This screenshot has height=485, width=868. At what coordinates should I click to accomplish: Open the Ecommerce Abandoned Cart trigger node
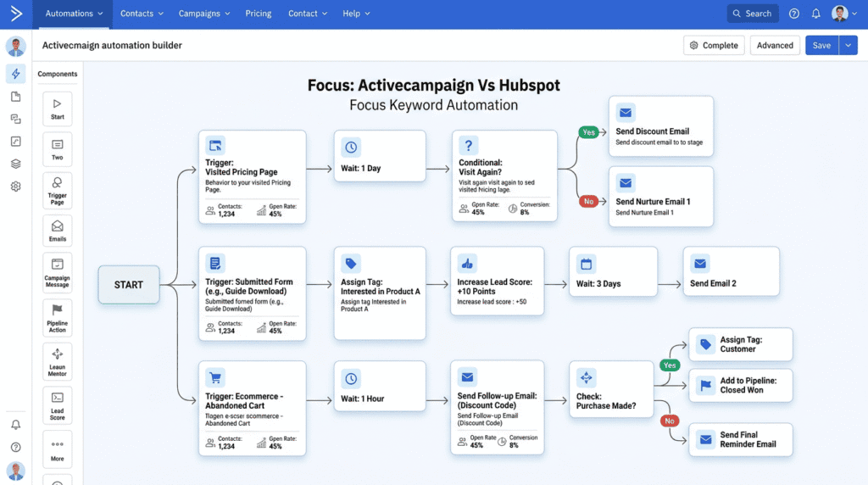(253, 409)
